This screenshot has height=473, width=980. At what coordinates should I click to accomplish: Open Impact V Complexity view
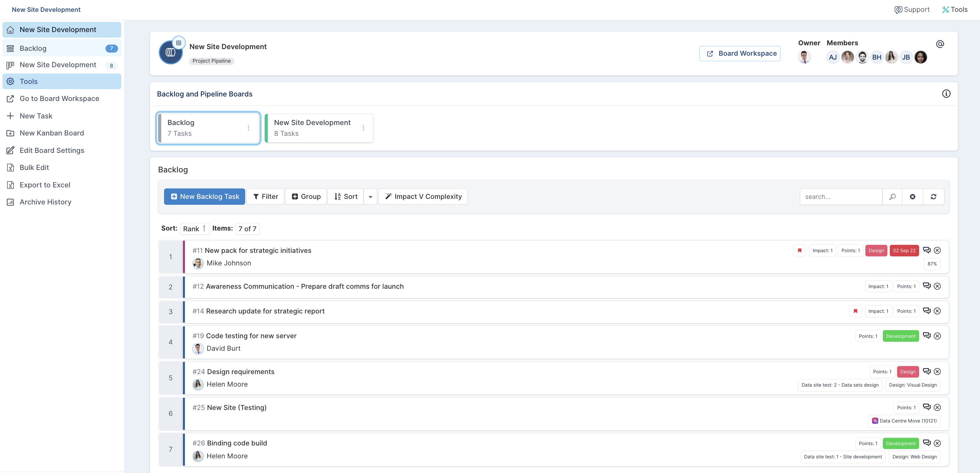423,197
